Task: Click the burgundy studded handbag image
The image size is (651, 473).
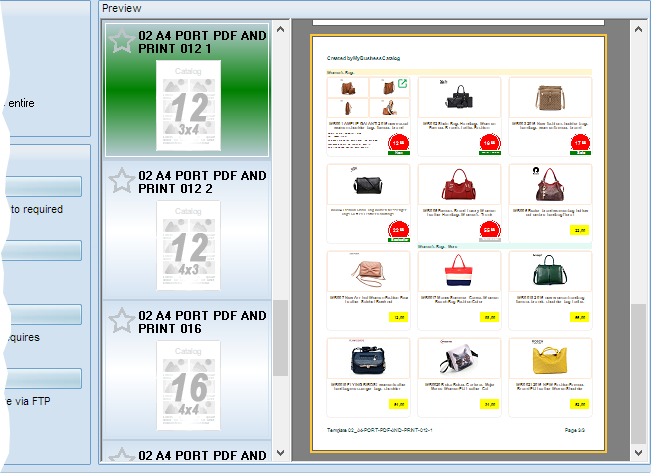Action: pyautogui.click(x=550, y=185)
